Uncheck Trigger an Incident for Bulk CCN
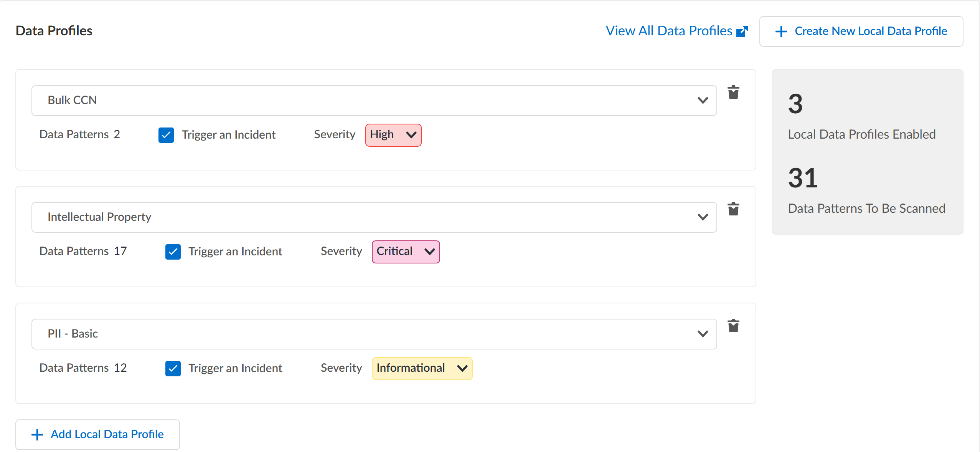Viewport: 980px width, 452px height. pos(166,135)
